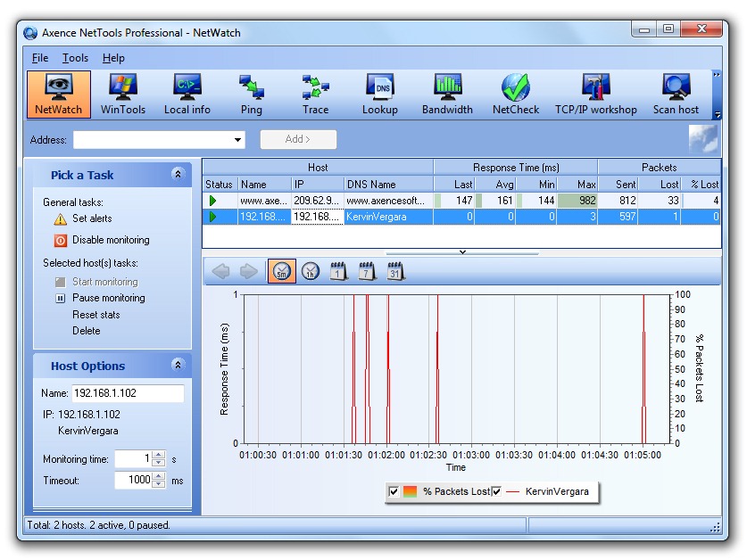747x560 pixels.
Task: Click Reset stats task link
Action: pyautogui.click(x=95, y=315)
